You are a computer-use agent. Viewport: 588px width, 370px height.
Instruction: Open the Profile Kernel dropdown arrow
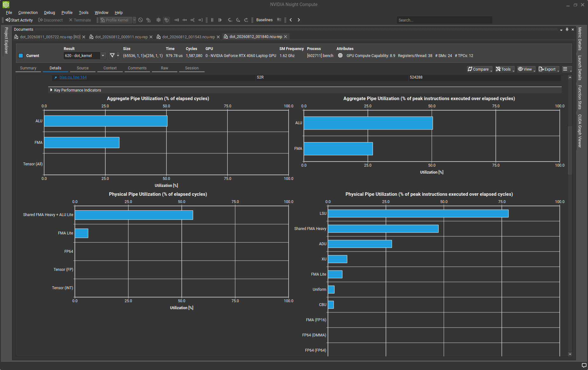pyautogui.click(x=134, y=20)
